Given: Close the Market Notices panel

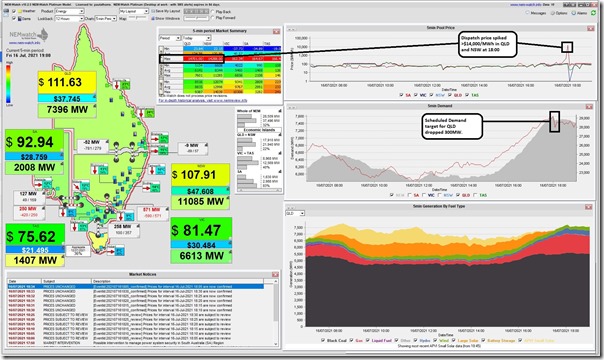Looking at the screenshot, I should [x=275, y=275].
